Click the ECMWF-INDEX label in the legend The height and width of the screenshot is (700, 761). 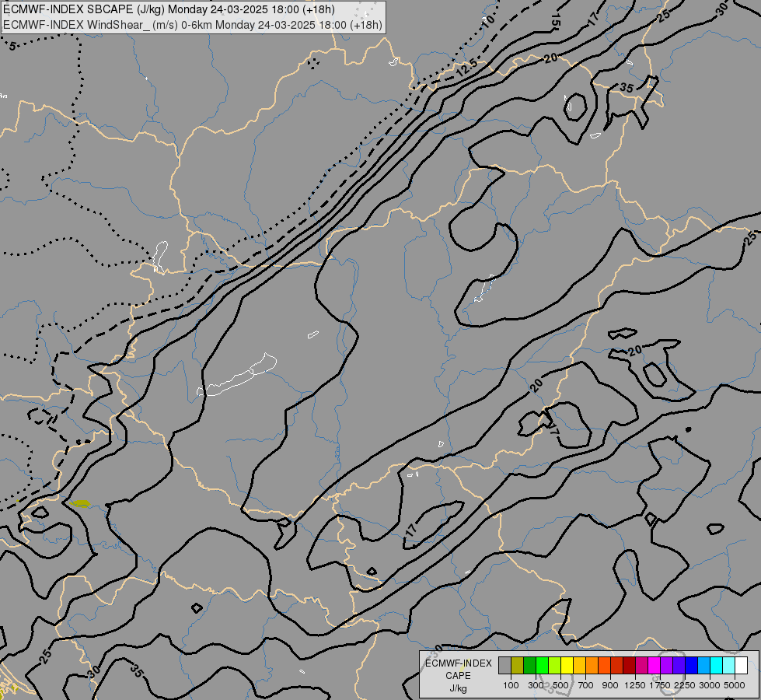pos(458,663)
